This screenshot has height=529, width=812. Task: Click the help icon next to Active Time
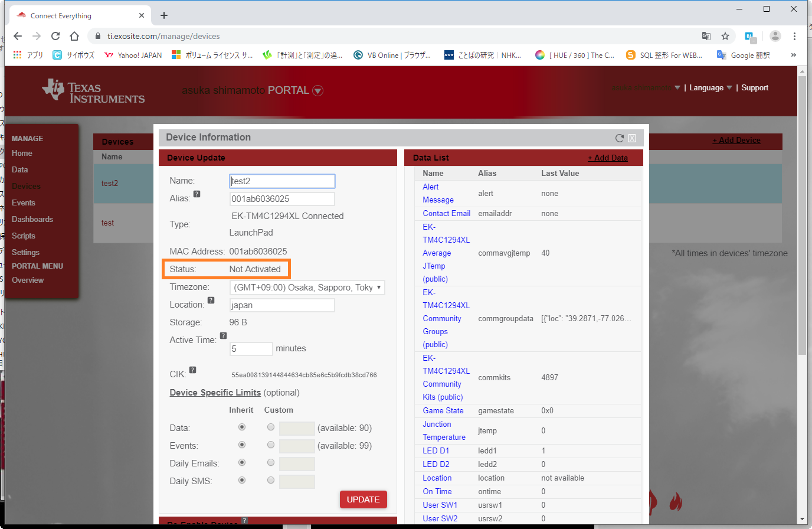[x=223, y=335]
